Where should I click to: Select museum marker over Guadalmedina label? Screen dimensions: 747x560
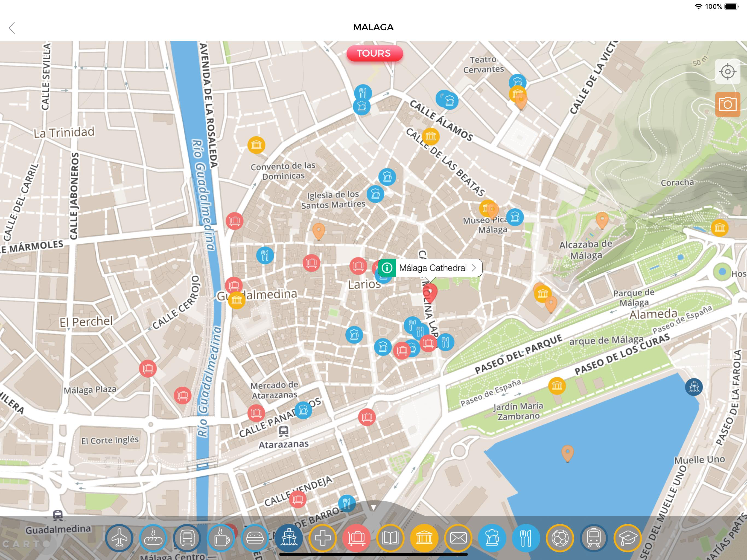pyautogui.click(x=237, y=300)
